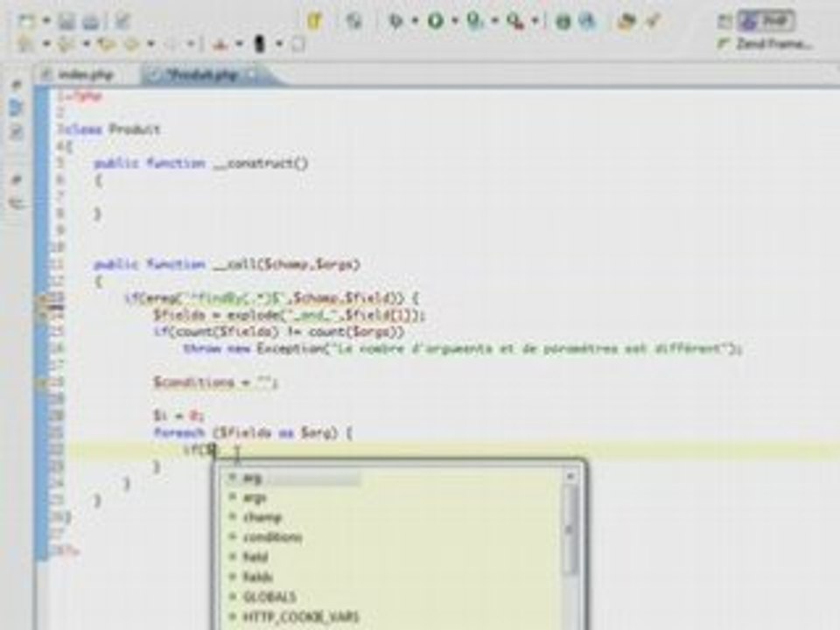
Task: Click the autocomplete popup scrollbar thumb
Action: [x=571, y=530]
